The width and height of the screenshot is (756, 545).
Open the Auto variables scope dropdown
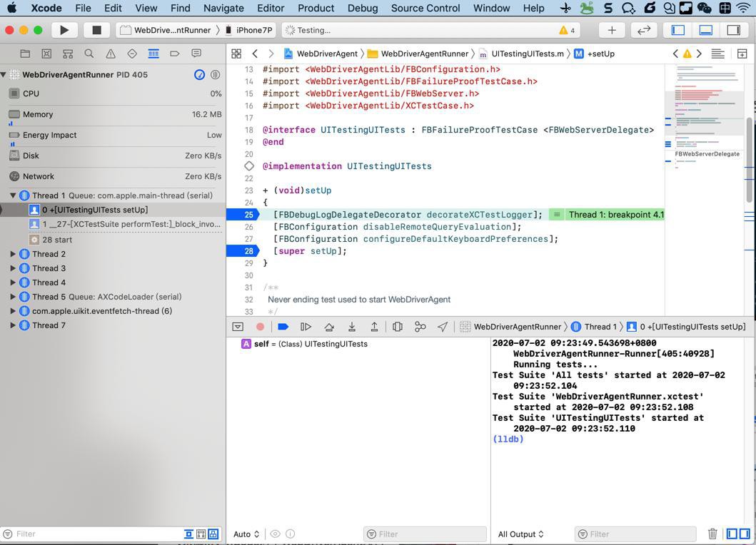click(246, 534)
